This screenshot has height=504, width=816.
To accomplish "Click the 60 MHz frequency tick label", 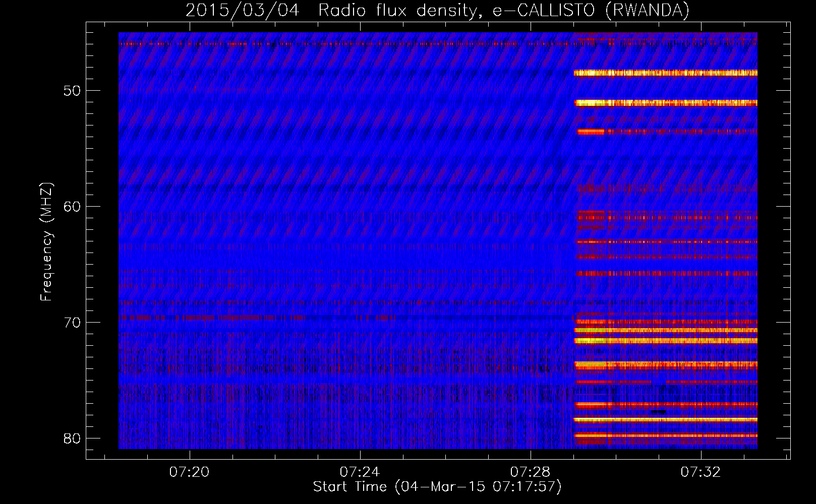I will coord(72,207).
